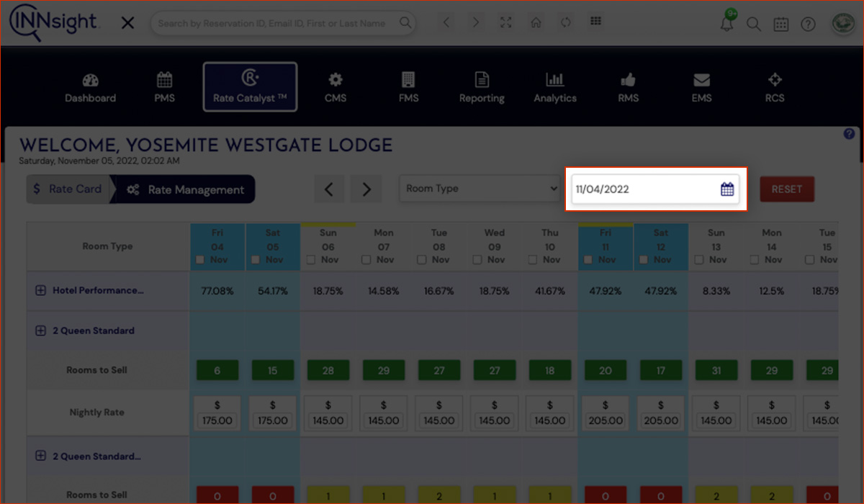
Task: Check the Sat 12 Nov checkbox
Action: 644,260
